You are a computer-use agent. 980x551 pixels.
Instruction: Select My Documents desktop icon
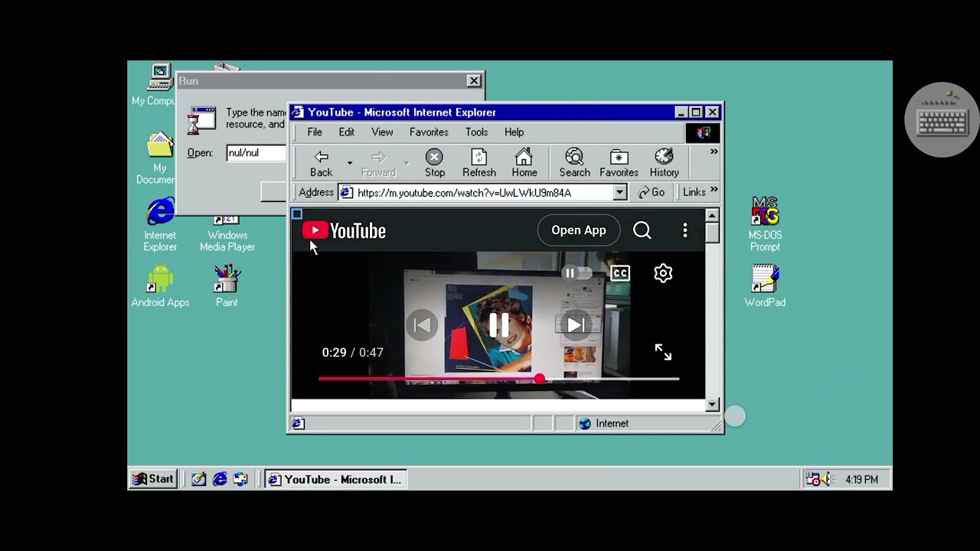[x=155, y=158]
